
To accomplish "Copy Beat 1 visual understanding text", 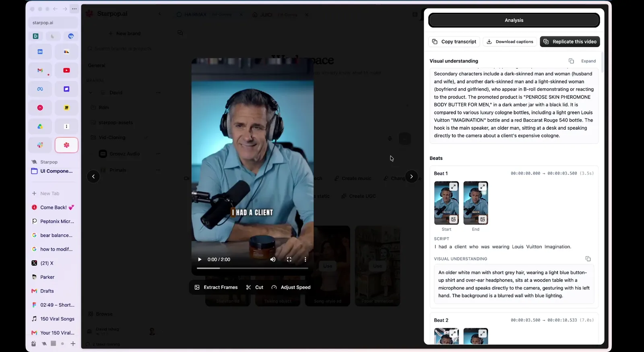I will pos(588,259).
